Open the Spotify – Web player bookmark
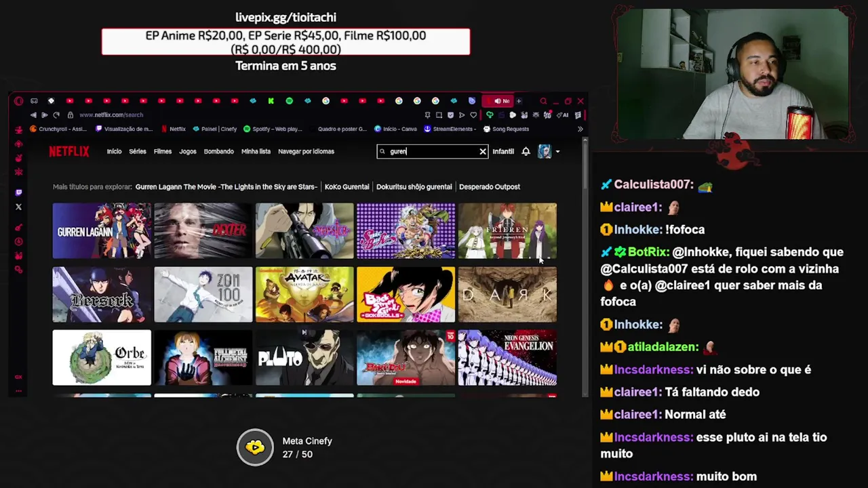Image resolution: width=868 pixels, height=488 pixels. 273,129
